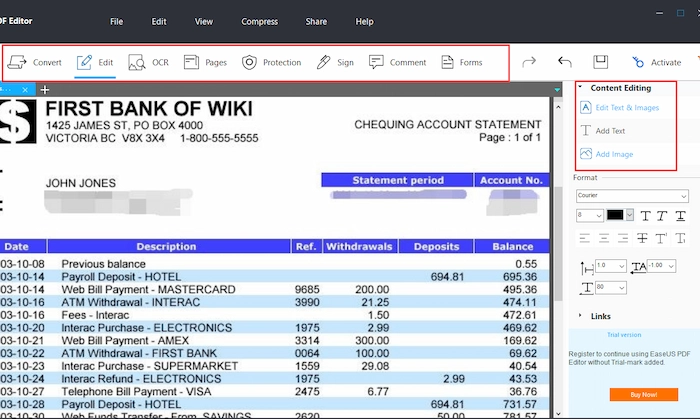This screenshot has width=700, height=419.
Task: Click the undo arrow icon
Action: point(565,62)
